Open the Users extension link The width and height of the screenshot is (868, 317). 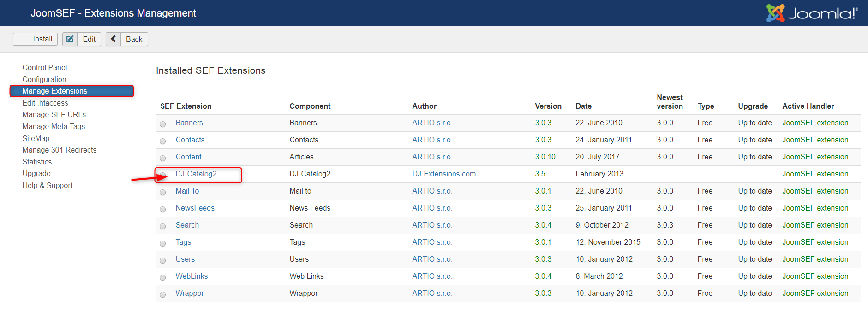[185, 259]
